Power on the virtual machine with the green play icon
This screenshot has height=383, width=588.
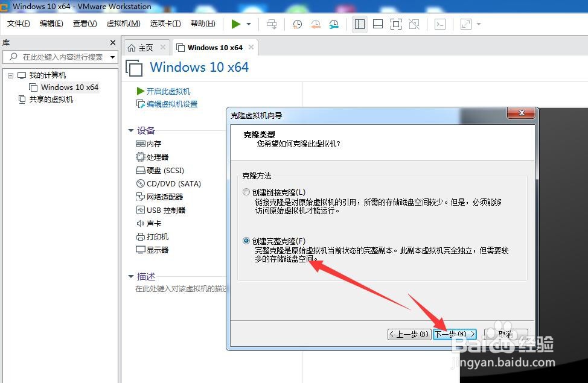click(x=237, y=24)
